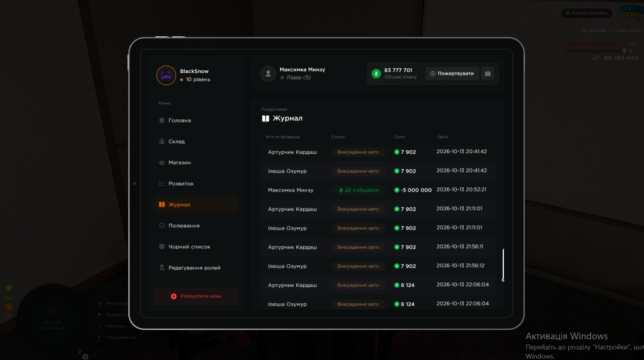Image resolution: width=644 pixels, height=360 pixels.
Task: Click the green clan fund coin icon
Action: [376, 74]
